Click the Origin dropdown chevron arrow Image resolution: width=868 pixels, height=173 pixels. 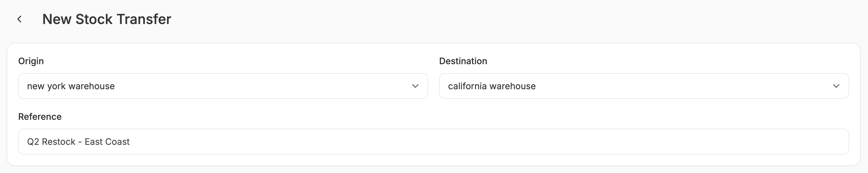point(415,86)
